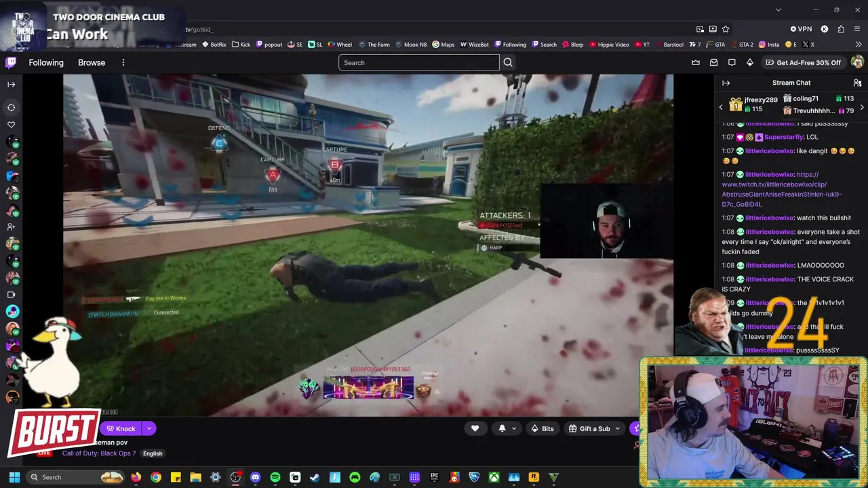
Task: Collapse the Stream Chat panel arrow
Action: [x=726, y=83]
